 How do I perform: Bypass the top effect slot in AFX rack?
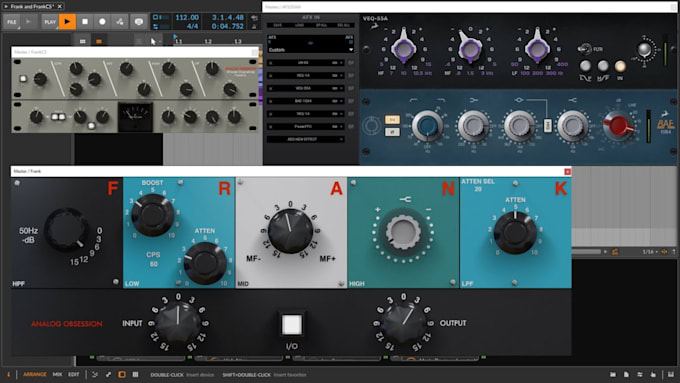click(x=351, y=63)
